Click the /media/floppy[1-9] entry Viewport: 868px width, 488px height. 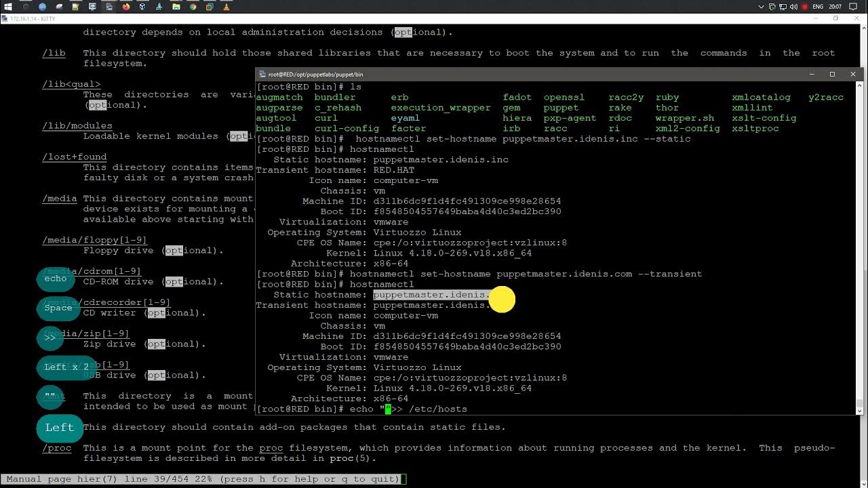coord(95,240)
